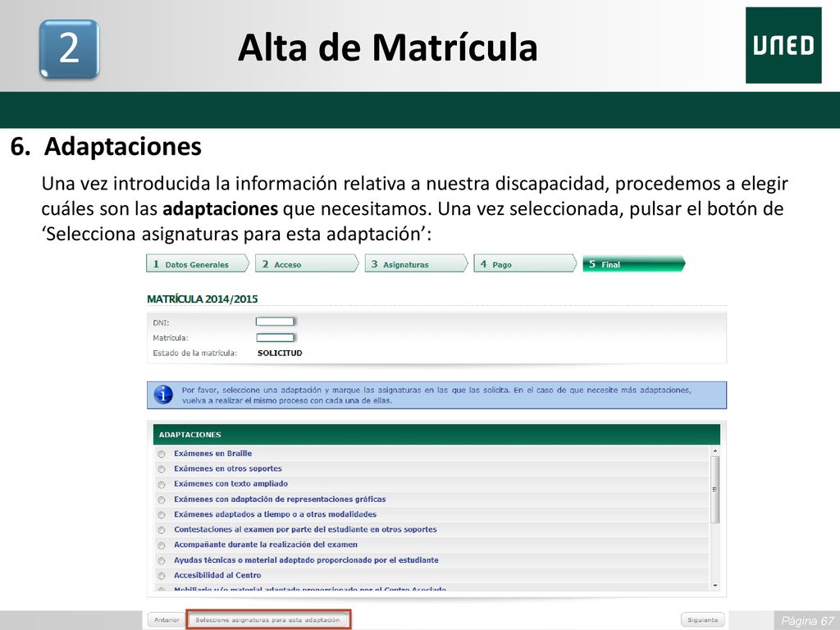840x630 pixels.
Task: Click the Matrícula input field
Action: click(x=275, y=337)
